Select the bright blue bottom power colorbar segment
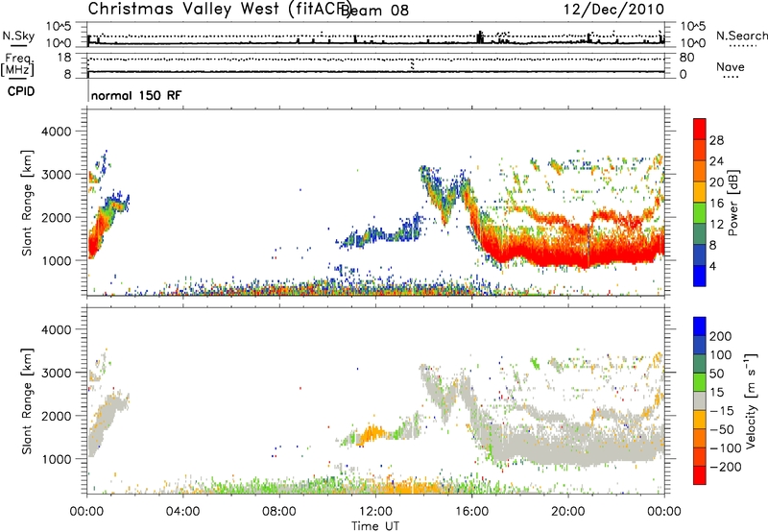 (700, 276)
